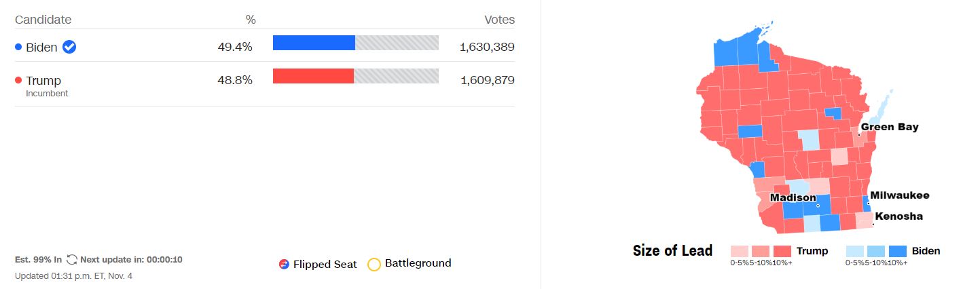Click the Flipped Seat icon

pos(284,265)
